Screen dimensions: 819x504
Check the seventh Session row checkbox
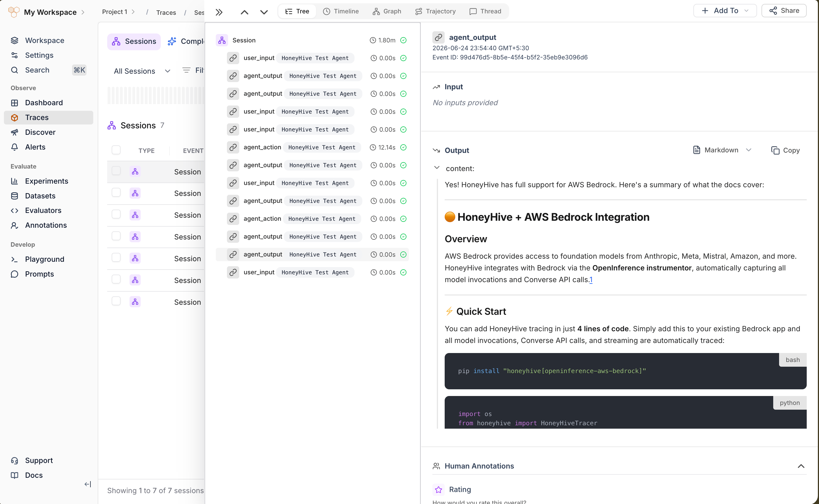click(116, 301)
